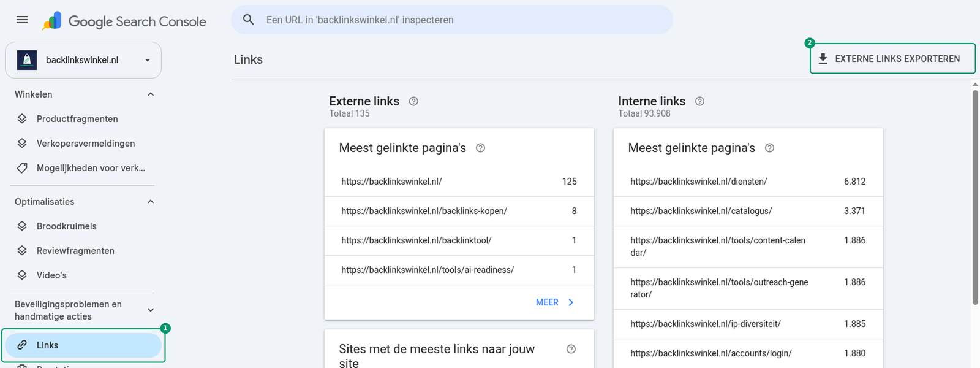The width and height of the screenshot is (980, 368).
Task: Open the diensten internal links row
Action: 748,182
